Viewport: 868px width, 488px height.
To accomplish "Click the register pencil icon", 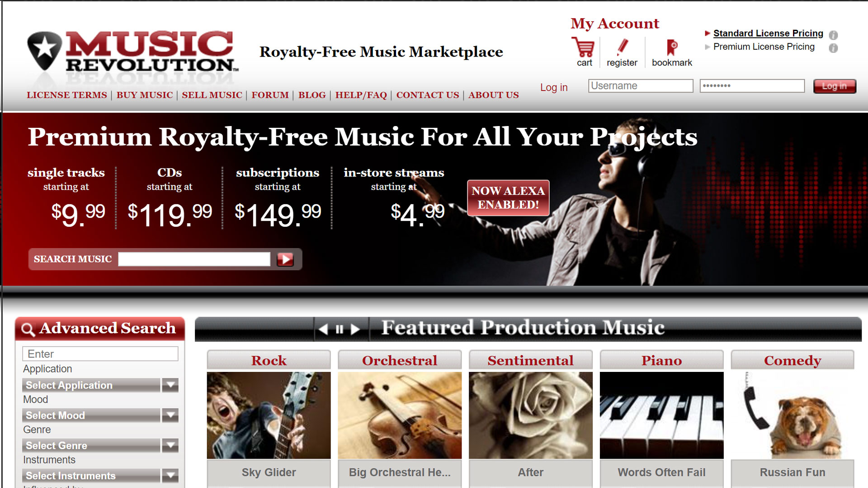I will point(622,47).
